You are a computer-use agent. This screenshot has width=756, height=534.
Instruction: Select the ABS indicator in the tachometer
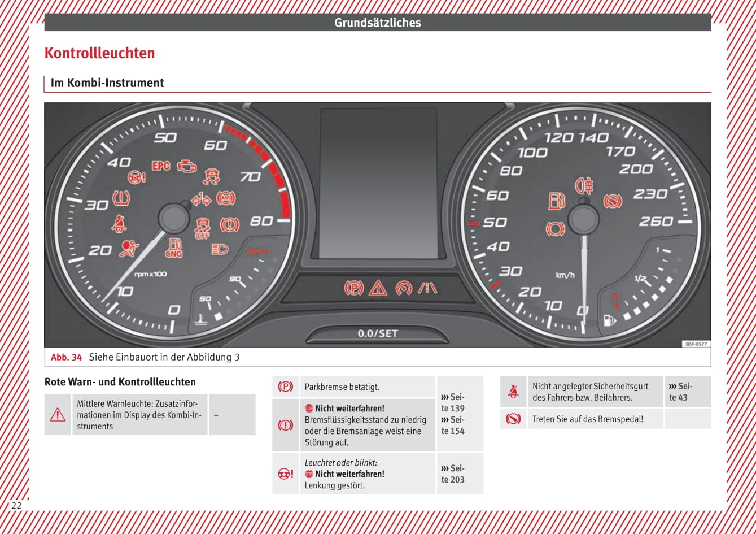click(226, 198)
